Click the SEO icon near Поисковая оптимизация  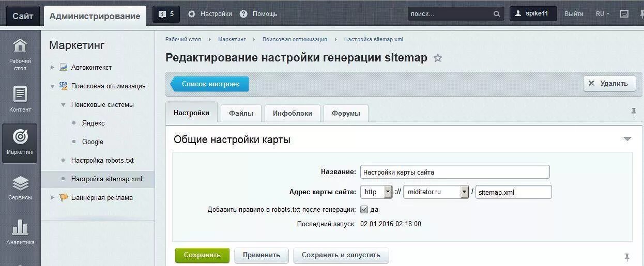pyautogui.click(x=64, y=86)
